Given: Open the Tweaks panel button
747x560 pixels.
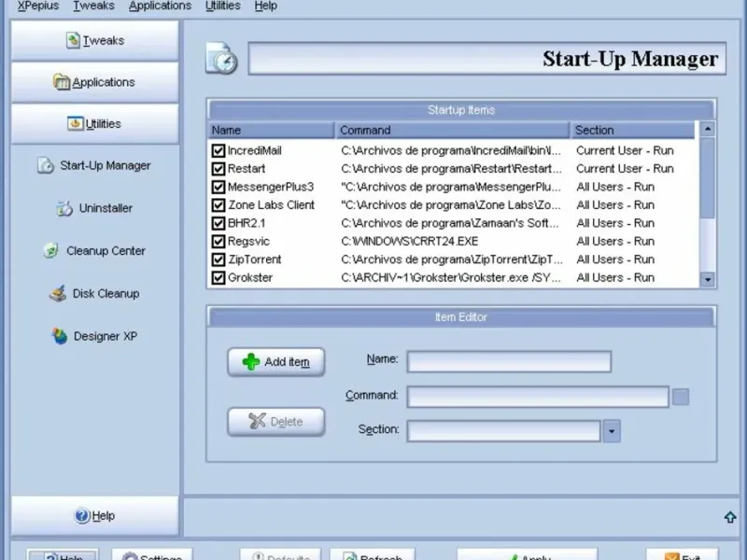Looking at the screenshot, I should click(x=95, y=40).
